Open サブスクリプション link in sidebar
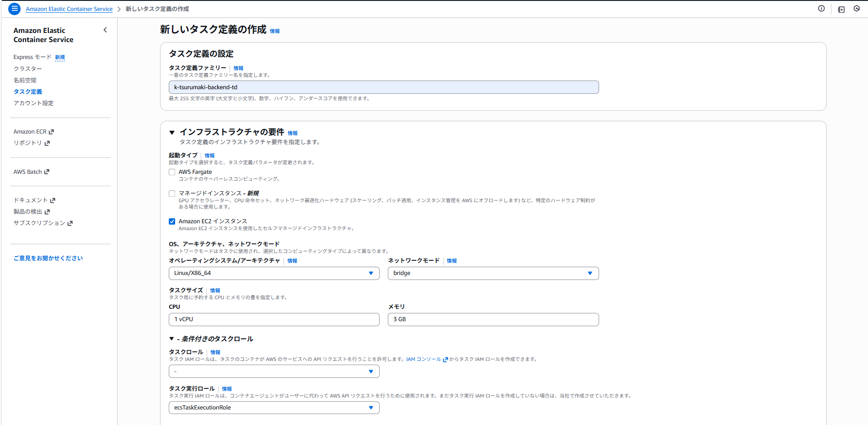The image size is (868, 425). (39, 223)
